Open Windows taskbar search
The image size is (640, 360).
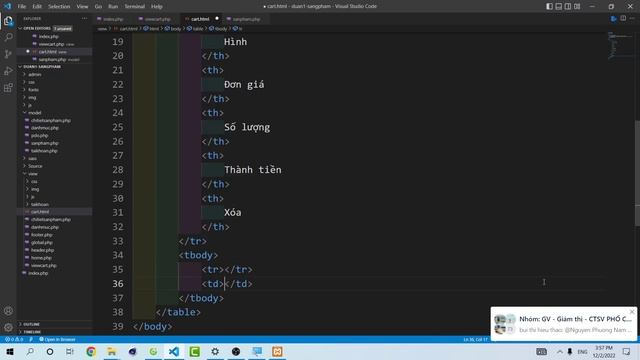point(30,351)
